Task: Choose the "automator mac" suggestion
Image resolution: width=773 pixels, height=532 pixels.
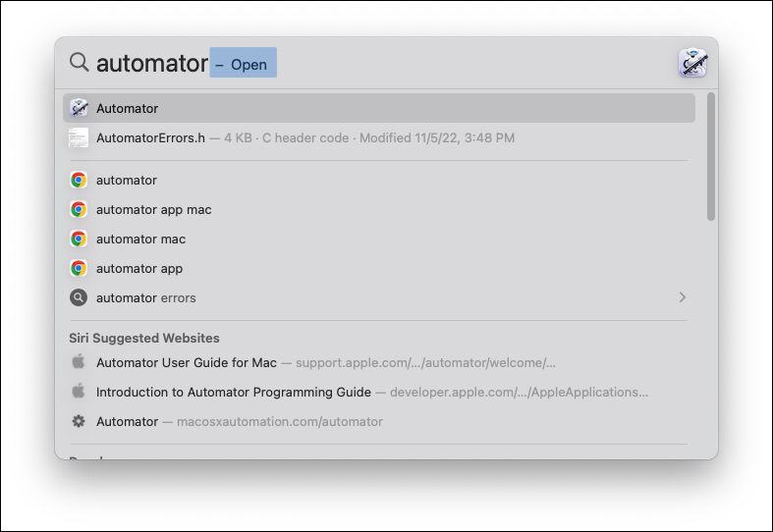Action: click(379, 239)
